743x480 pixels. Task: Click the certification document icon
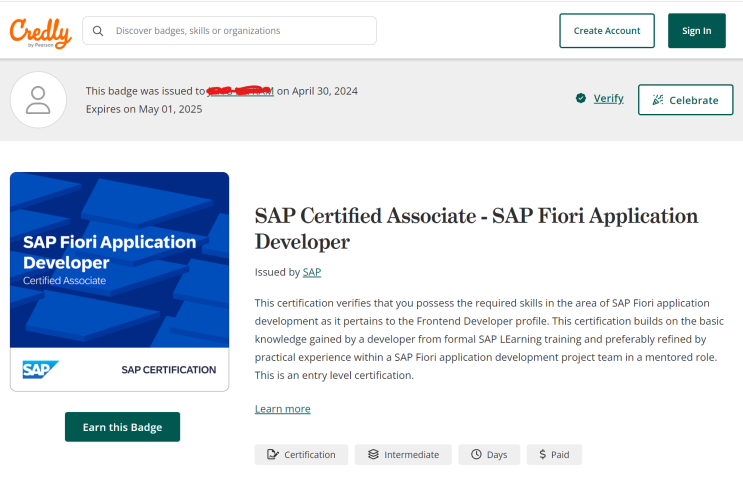[272, 454]
